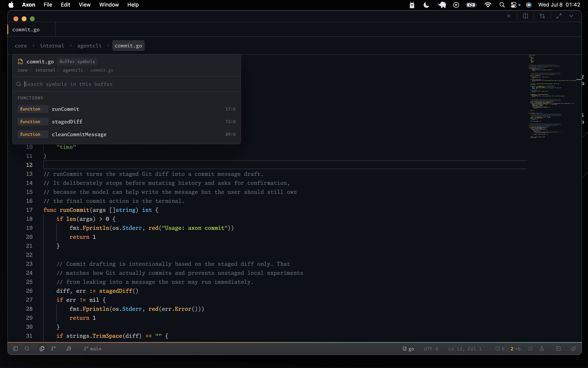This screenshot has height=368, width=588.
Task: Expand editor with the fullscreen arrows icon
Action: tap(559, 16)
